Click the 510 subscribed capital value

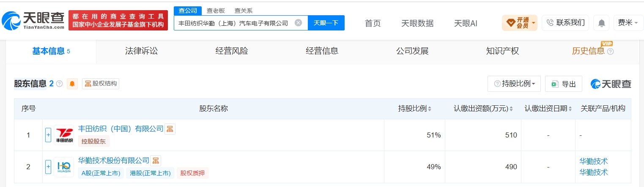(511, 135)
